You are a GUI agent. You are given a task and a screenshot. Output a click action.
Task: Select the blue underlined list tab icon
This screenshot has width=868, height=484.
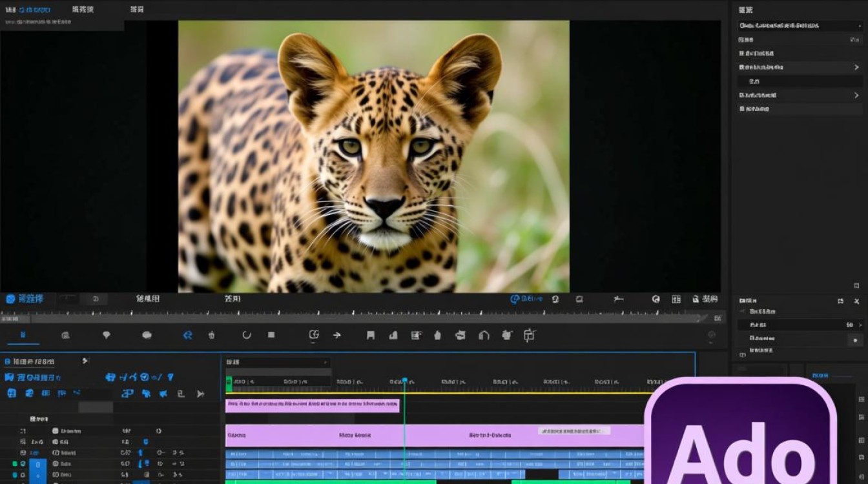point(23,336)
